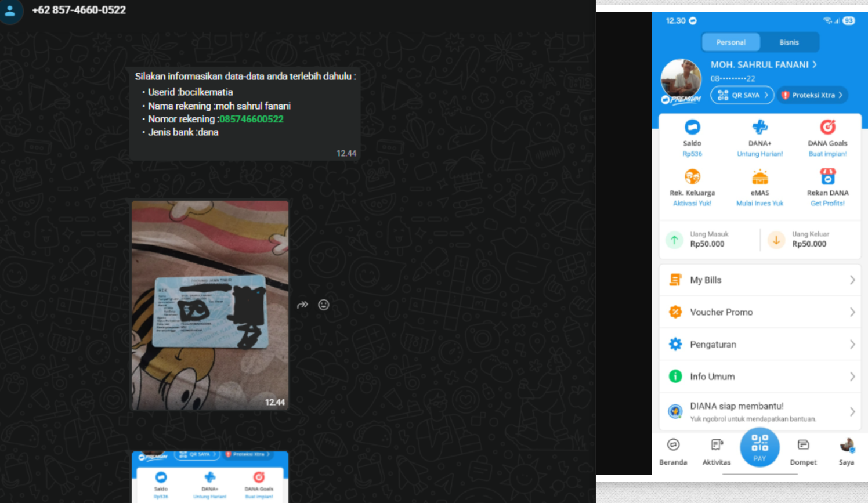Screen dimensions: 868x503
Task: Open the Saldo wallet icon
Action: [x=692, y=126]
